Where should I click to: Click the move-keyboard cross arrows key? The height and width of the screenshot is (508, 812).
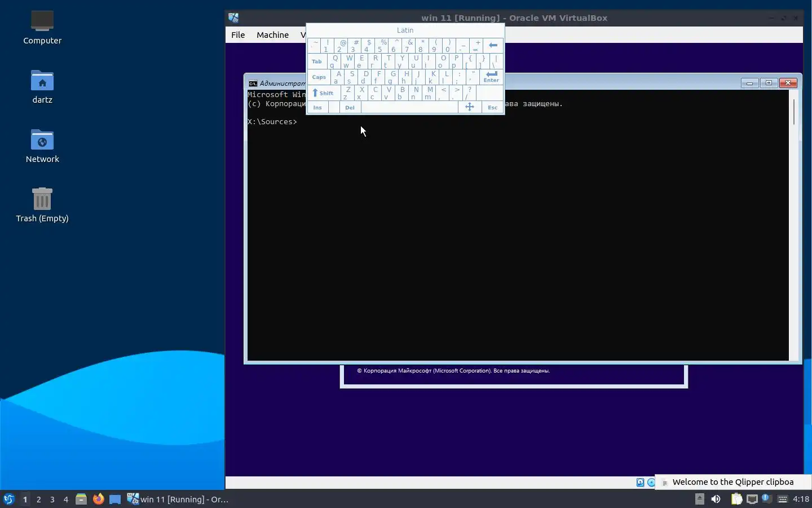click(469, 107)
